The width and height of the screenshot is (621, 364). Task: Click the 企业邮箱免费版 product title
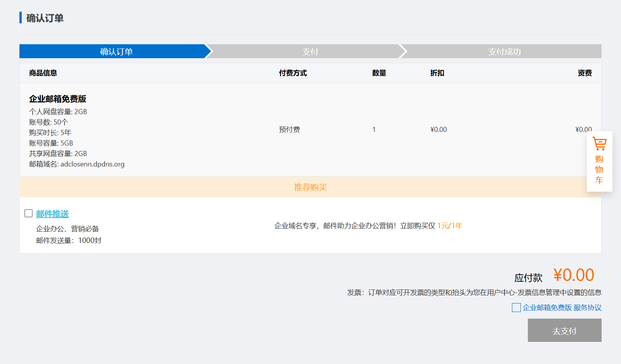tap(57, 99)
